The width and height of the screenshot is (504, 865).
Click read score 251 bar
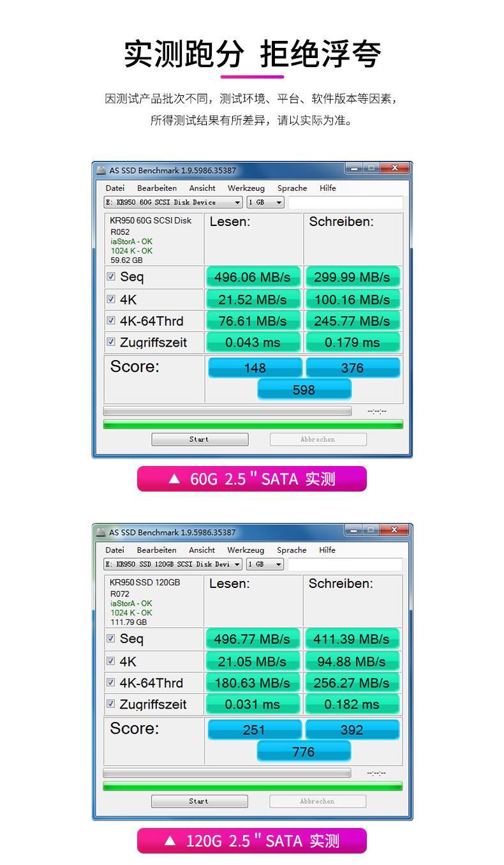255,730
